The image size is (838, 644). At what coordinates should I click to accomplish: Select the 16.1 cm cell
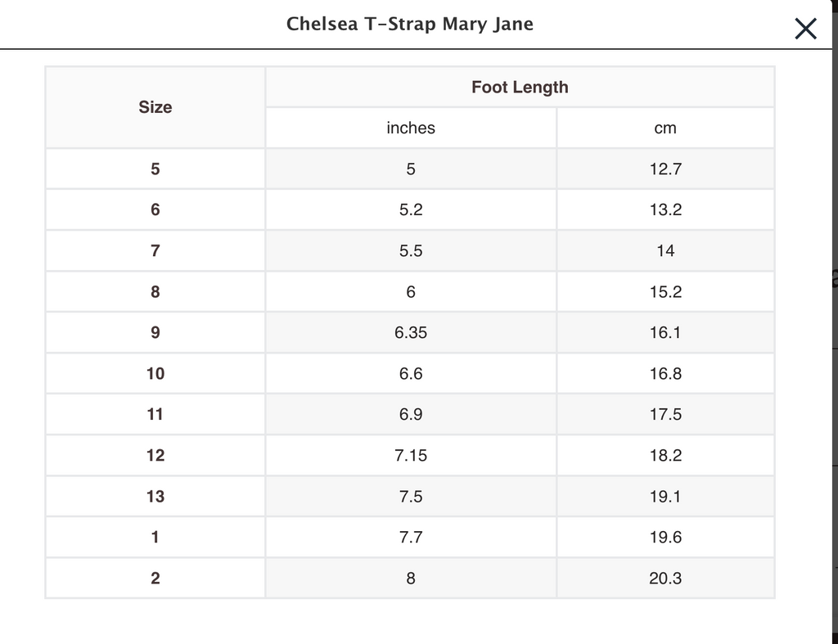pyautogui.click(x=665, y=333)
